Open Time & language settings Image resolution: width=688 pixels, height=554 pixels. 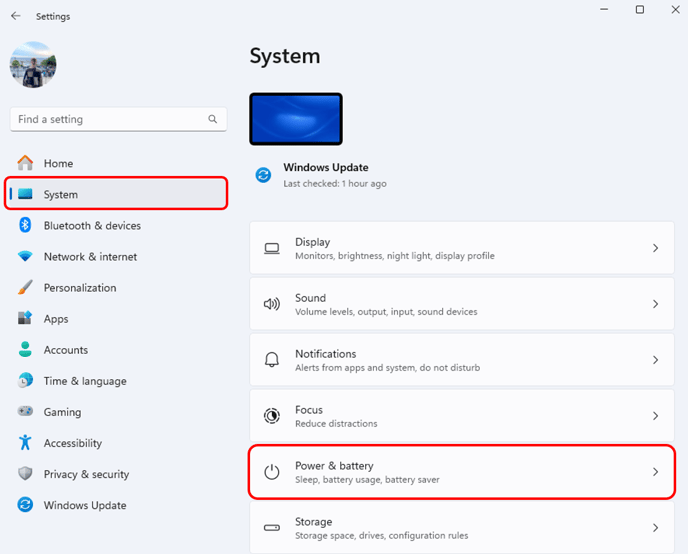(85, 381)
